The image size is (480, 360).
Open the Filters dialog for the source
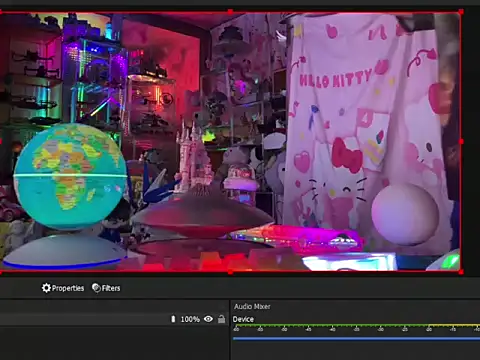tap(106, 288)
